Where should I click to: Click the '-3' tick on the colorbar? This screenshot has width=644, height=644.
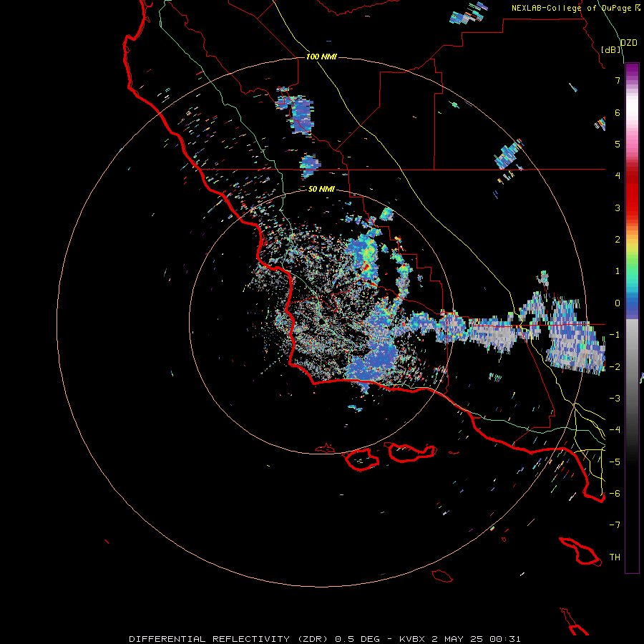coord(615,399)
